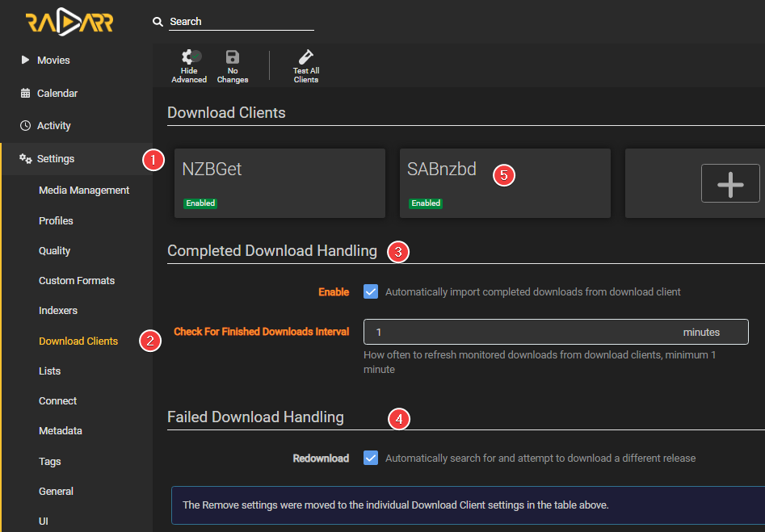The image size is (765, 532).
Task: Open Movies from the sidebar
Action: 53,61
